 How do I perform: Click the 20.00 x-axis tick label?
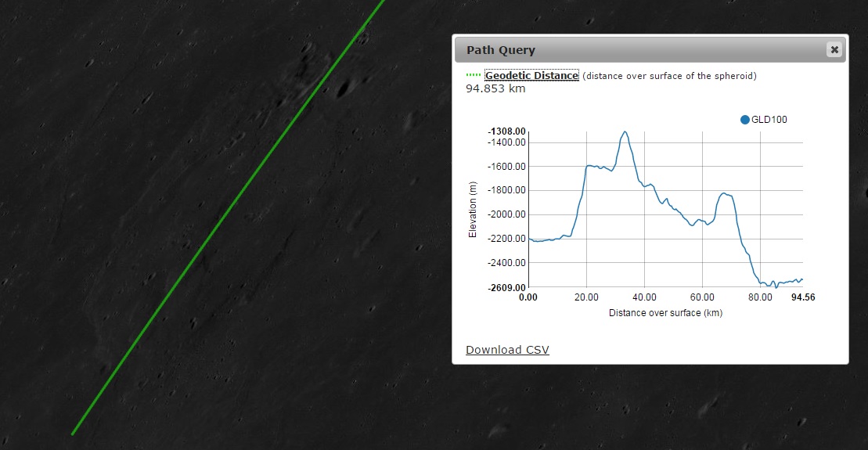[x=586, y=297]
